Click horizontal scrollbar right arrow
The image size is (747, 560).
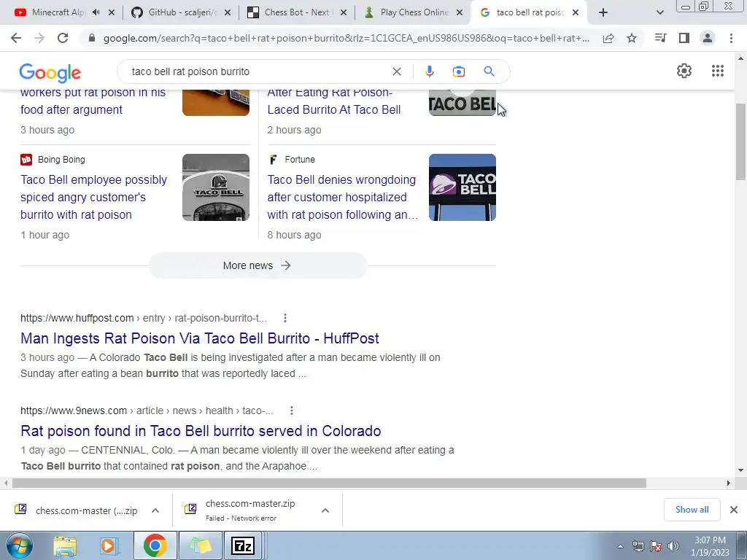729,483
